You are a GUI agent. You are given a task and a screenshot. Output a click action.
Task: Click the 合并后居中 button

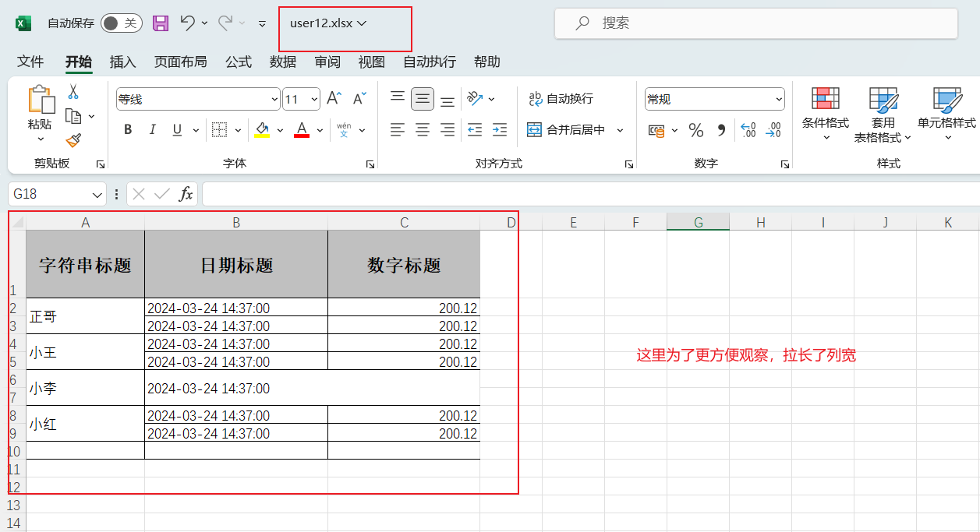point(567,130)
